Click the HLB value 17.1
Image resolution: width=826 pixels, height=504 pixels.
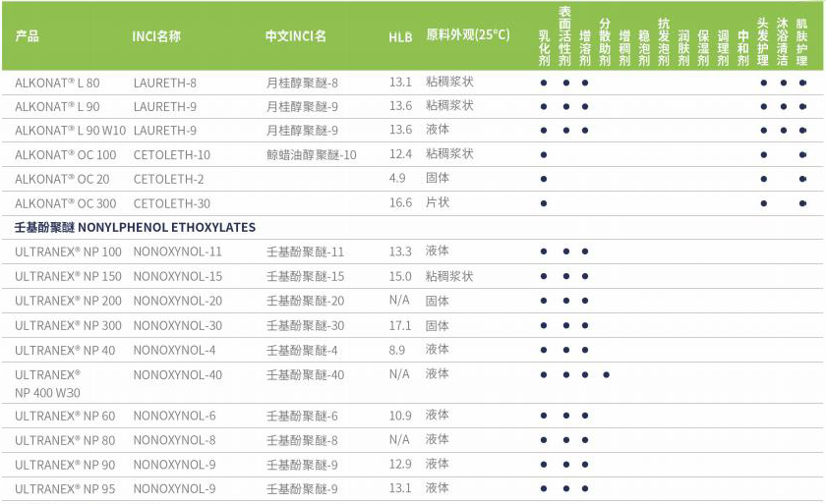(400, 325)
